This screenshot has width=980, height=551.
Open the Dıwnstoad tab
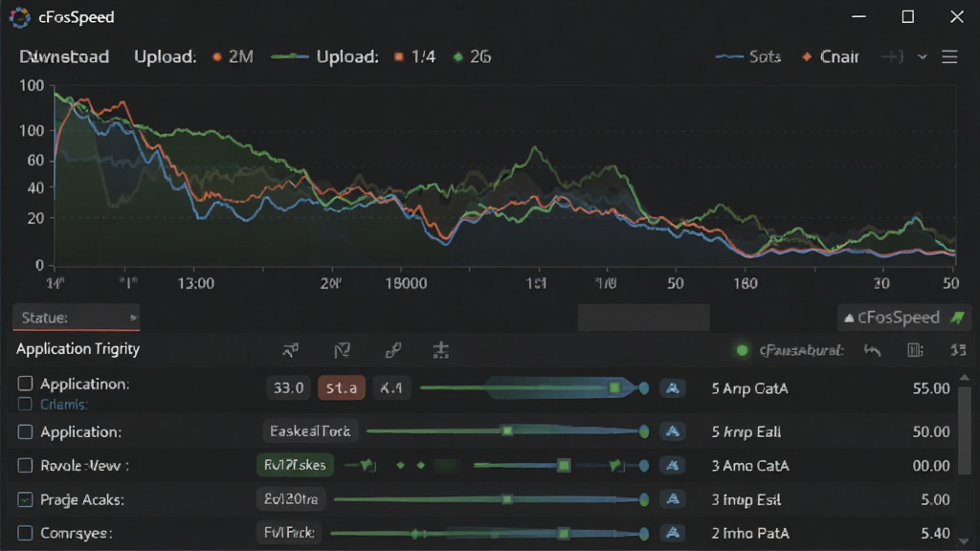[x=64, y=56]
